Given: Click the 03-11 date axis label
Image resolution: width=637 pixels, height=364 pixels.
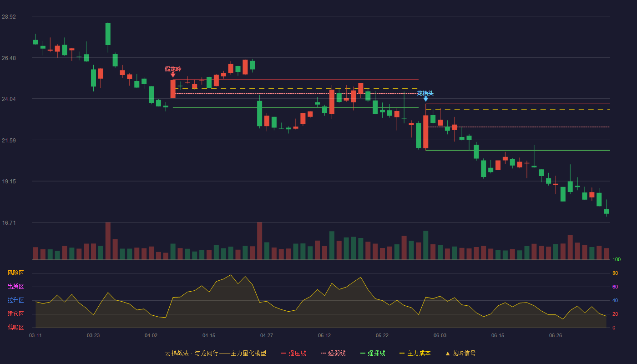Looking at the screenshot, I should 35,335.
